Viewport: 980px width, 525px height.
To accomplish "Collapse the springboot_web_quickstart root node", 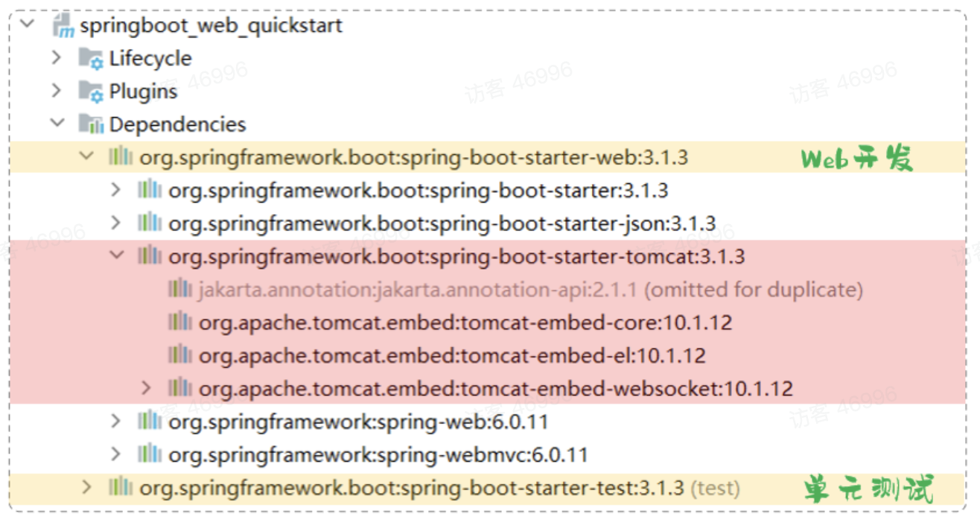I will pyautogui.click(x=28, y=24).
